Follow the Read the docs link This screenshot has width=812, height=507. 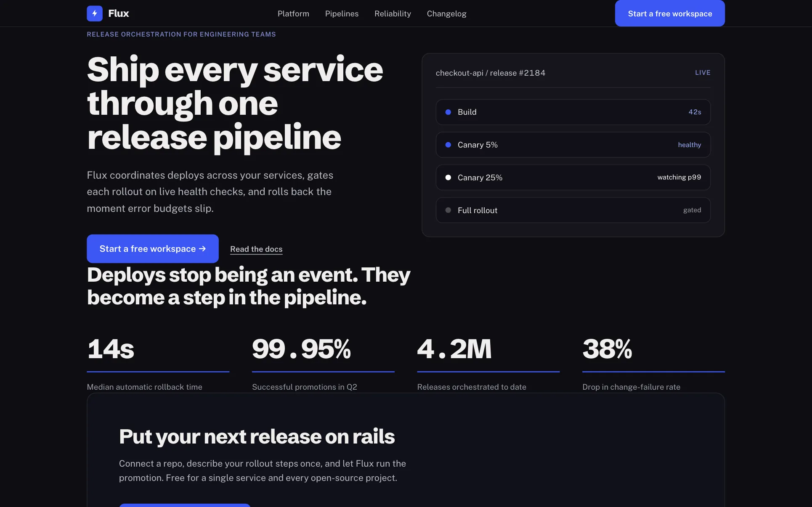pyautogui.click(x=256, y=249)
